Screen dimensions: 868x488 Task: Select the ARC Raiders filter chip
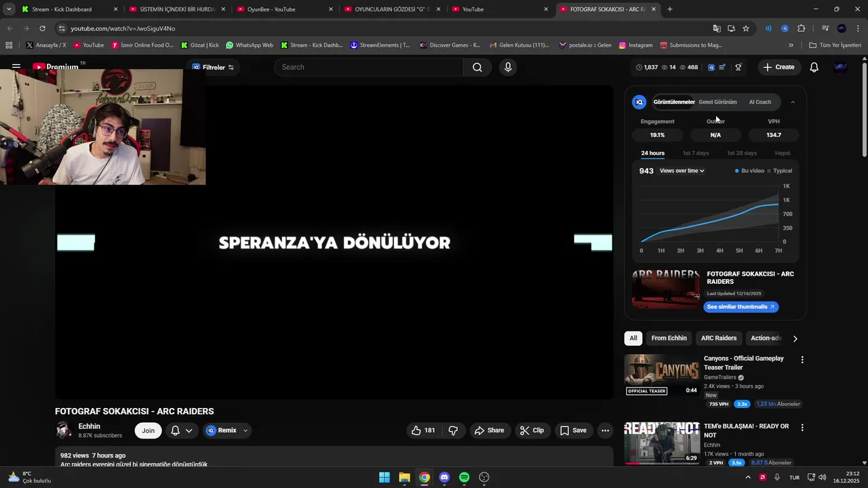coord(719,338)
